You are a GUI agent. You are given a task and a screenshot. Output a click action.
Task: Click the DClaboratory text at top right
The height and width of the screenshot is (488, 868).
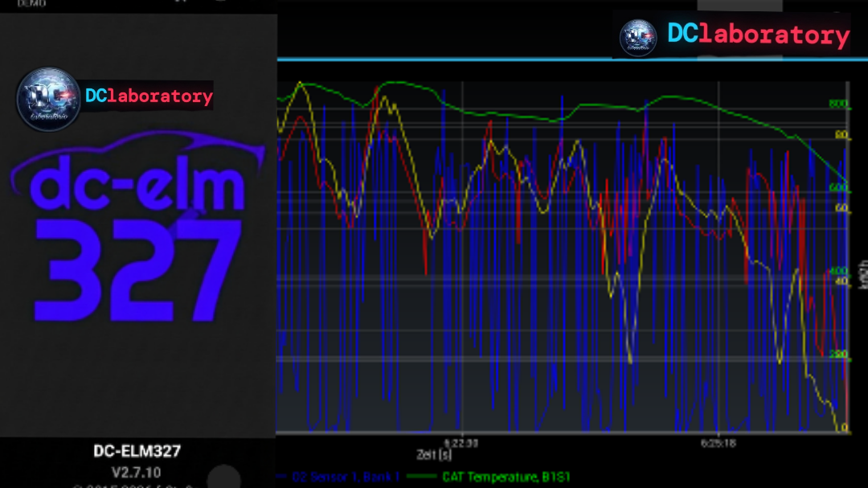(x=758, y=35)
